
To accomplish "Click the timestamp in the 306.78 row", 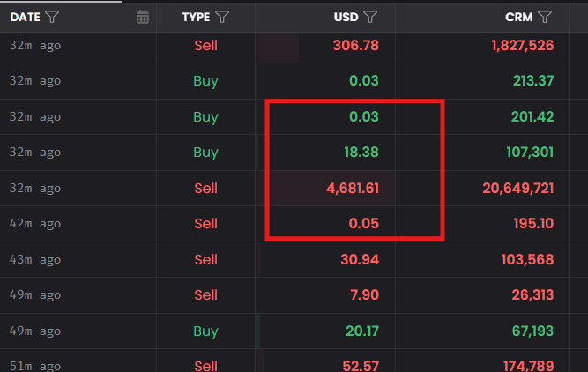I will tap(35, 45).
